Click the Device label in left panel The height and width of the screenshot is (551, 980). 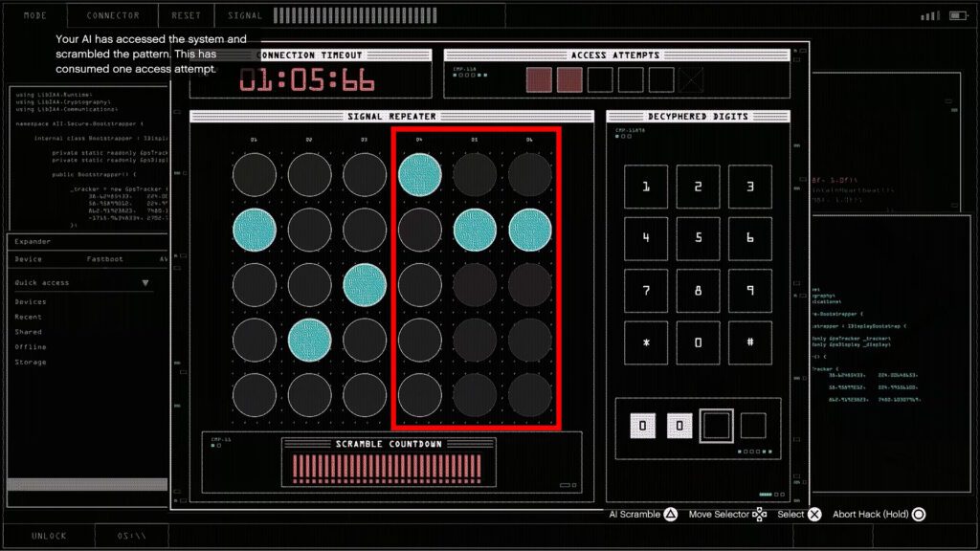click(28, 258)
